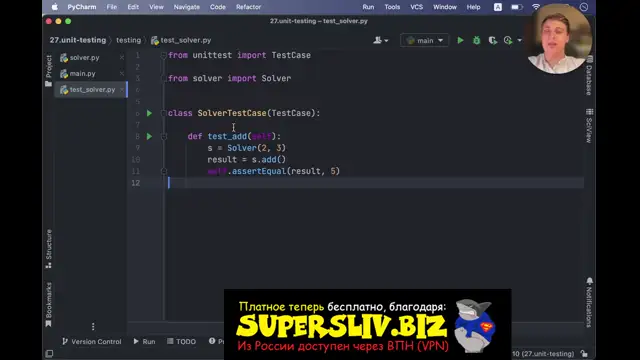Select the 27.unit-testing breadcrumb

(78, 40)
